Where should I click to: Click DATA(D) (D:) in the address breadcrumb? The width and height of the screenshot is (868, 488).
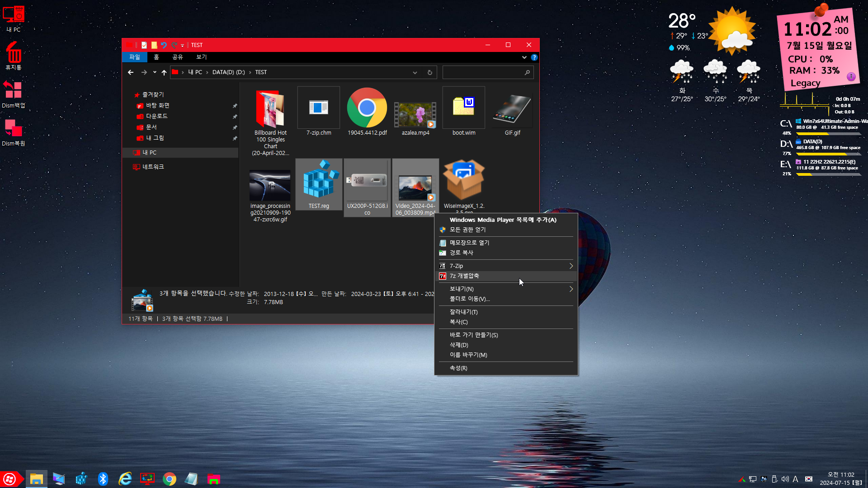click(229, 72)
